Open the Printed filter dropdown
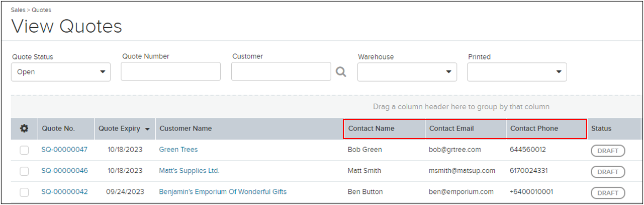644x205 pixels. (x=517, y=72)
